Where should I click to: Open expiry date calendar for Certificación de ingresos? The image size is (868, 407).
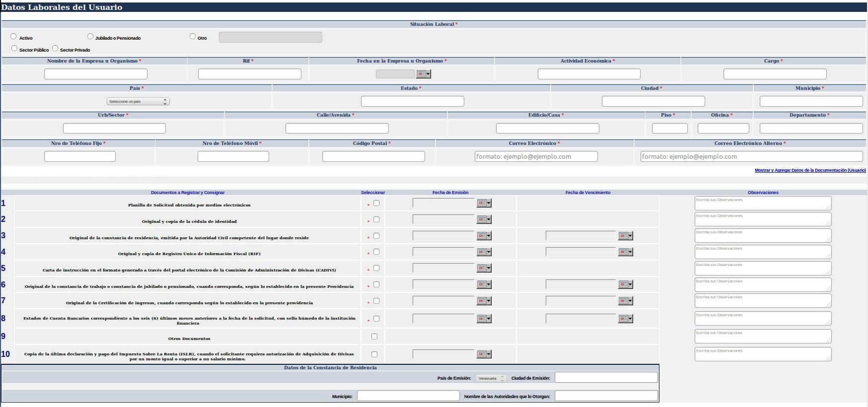626,301
